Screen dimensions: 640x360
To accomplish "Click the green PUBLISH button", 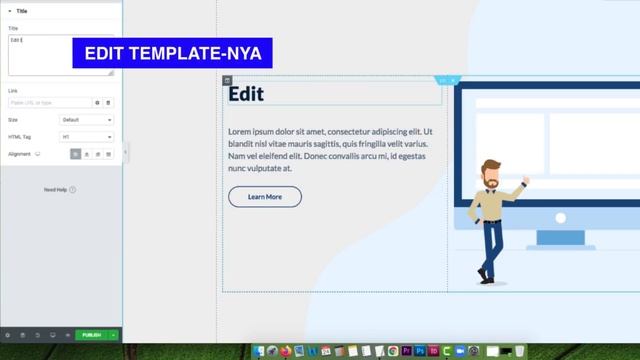I will coord(91,335).
